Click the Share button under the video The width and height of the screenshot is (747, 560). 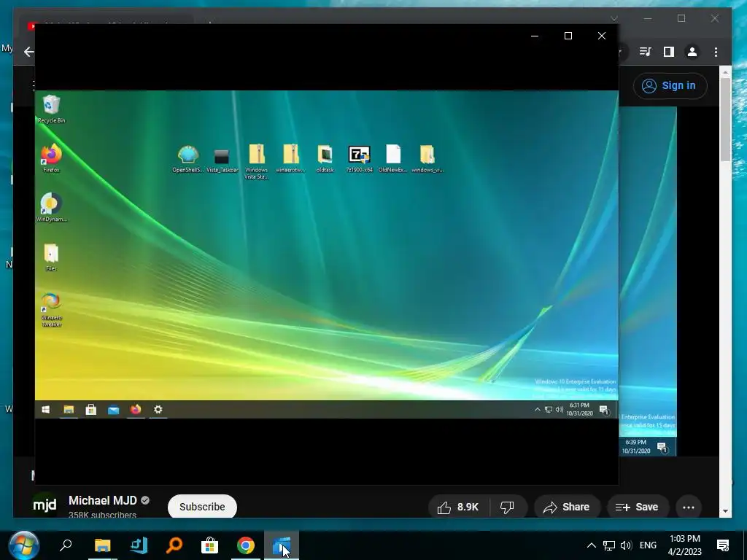(566, 507)
